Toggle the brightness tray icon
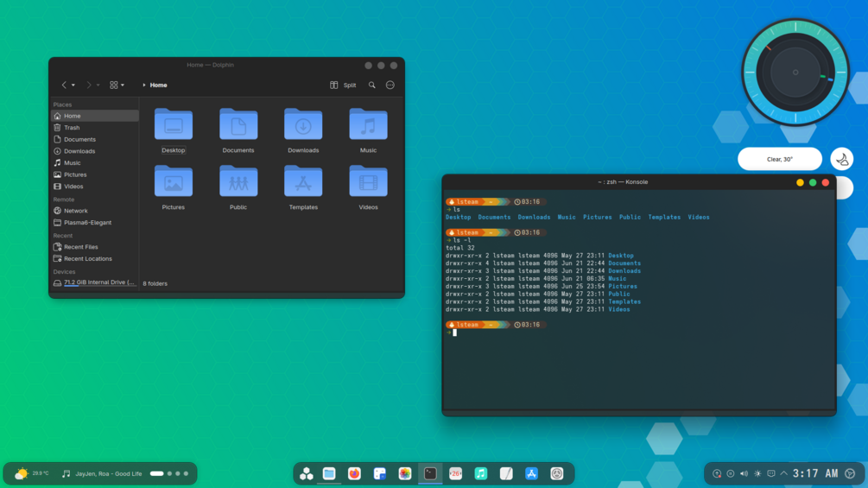Viewport: 868px width, 488px height. click(x=757, y=473)
